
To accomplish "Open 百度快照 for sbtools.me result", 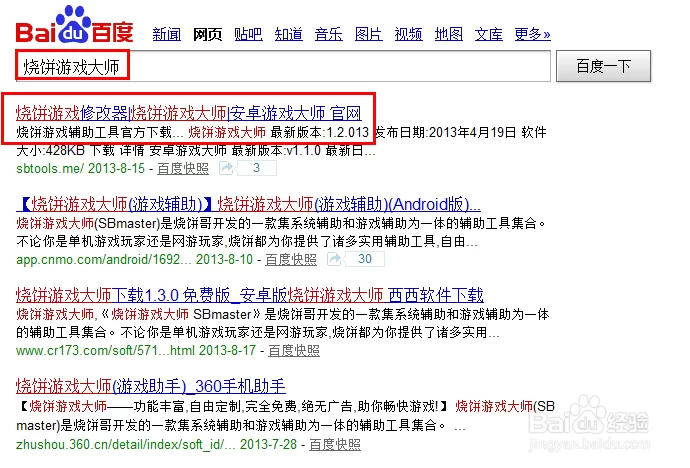I will tap(183, 168).
